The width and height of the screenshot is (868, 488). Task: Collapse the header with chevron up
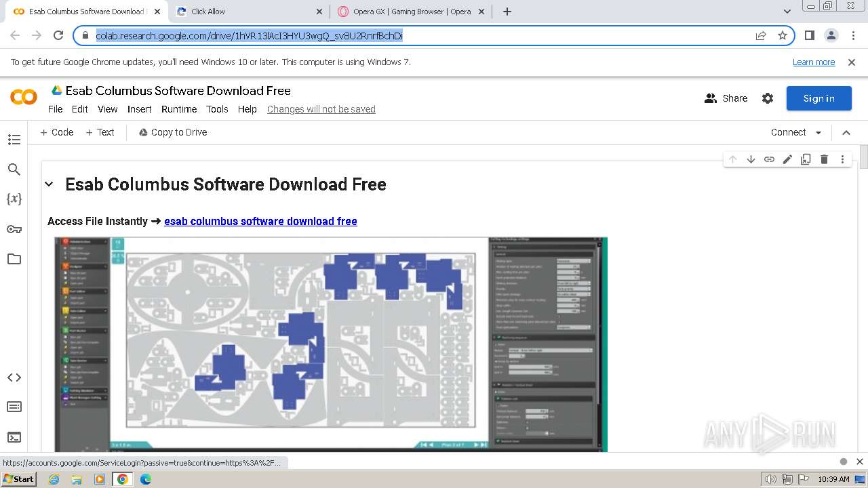(846, 132)
